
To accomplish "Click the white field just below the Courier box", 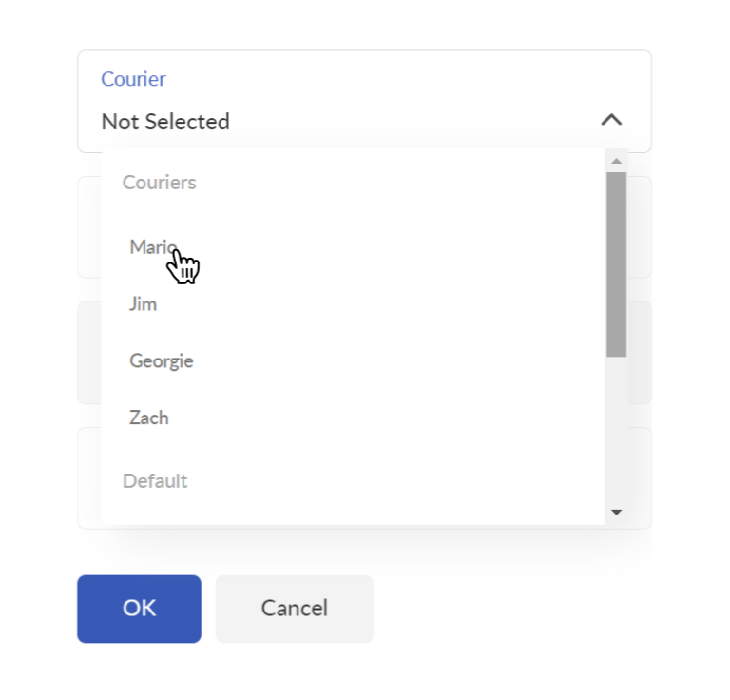I will point(640,226).
